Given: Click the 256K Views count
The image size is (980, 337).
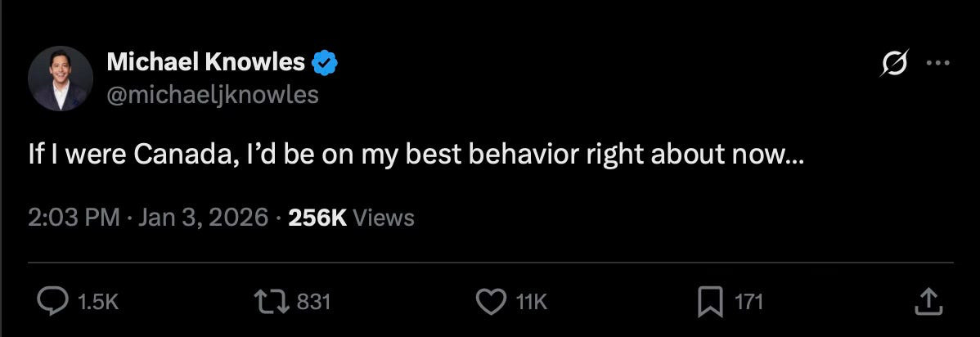Looking at the screenshot, I should click(x=318, y=218).
